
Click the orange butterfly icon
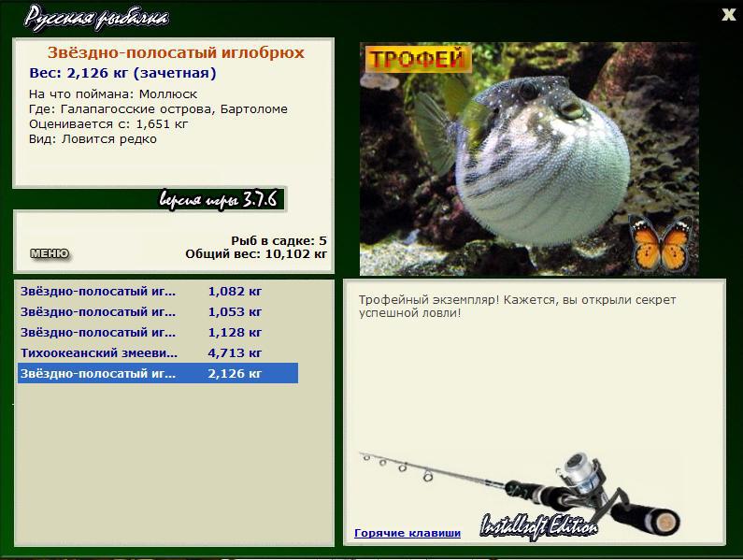click(x=660, y=243)
